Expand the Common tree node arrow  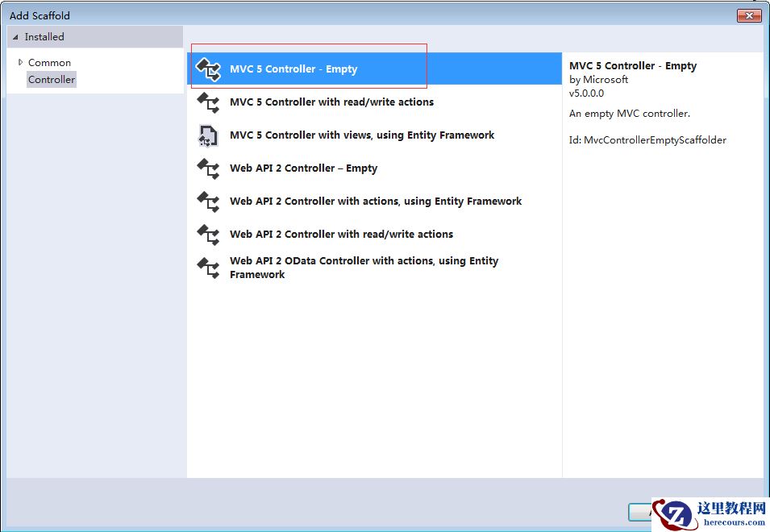pyautogui.click(x=20, y=62)
